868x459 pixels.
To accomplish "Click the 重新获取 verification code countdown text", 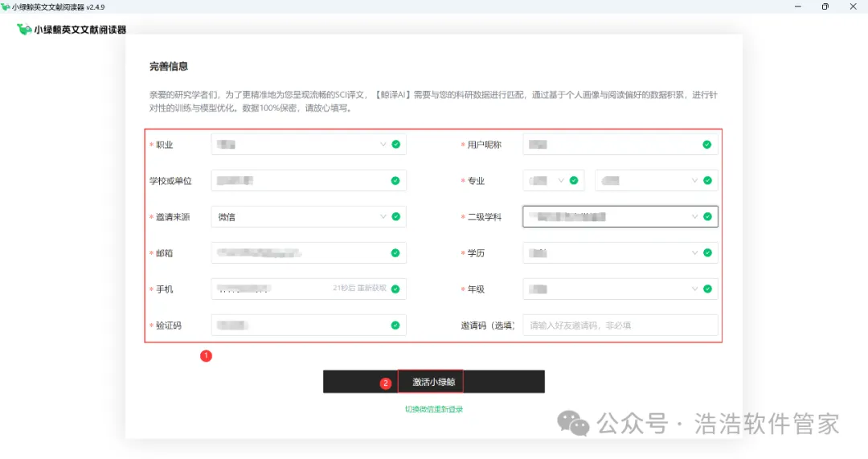I will click(x=360, y=288).
